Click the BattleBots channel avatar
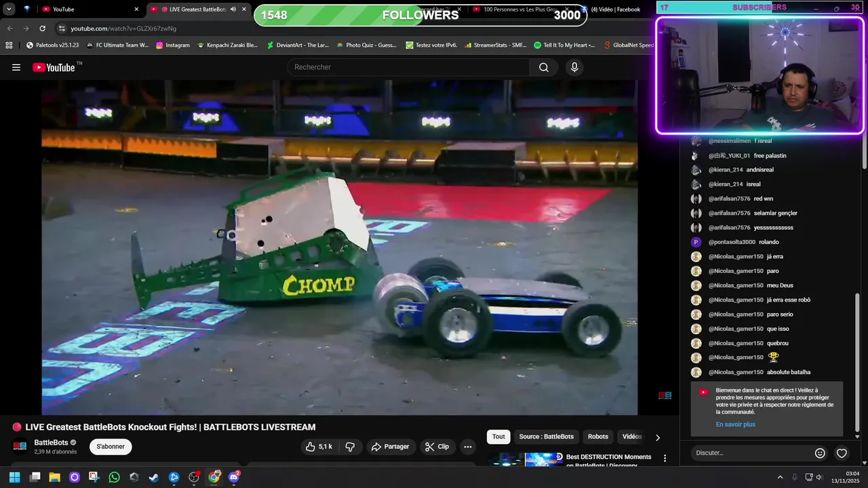 click(x=20, y=447)
